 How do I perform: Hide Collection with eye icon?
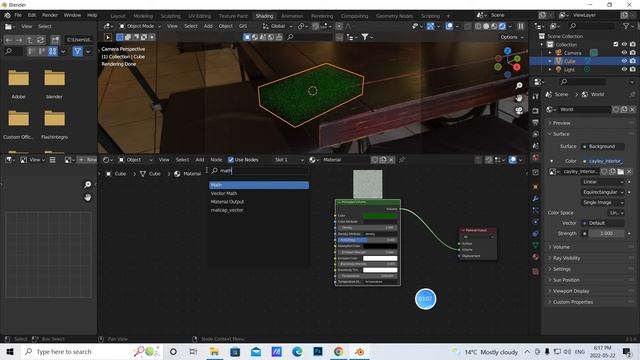pos(624,44)
